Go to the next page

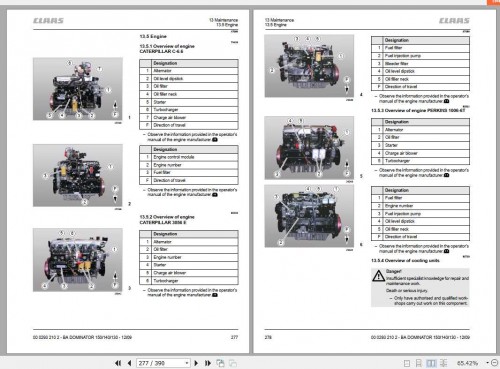(x=196, y=363)
